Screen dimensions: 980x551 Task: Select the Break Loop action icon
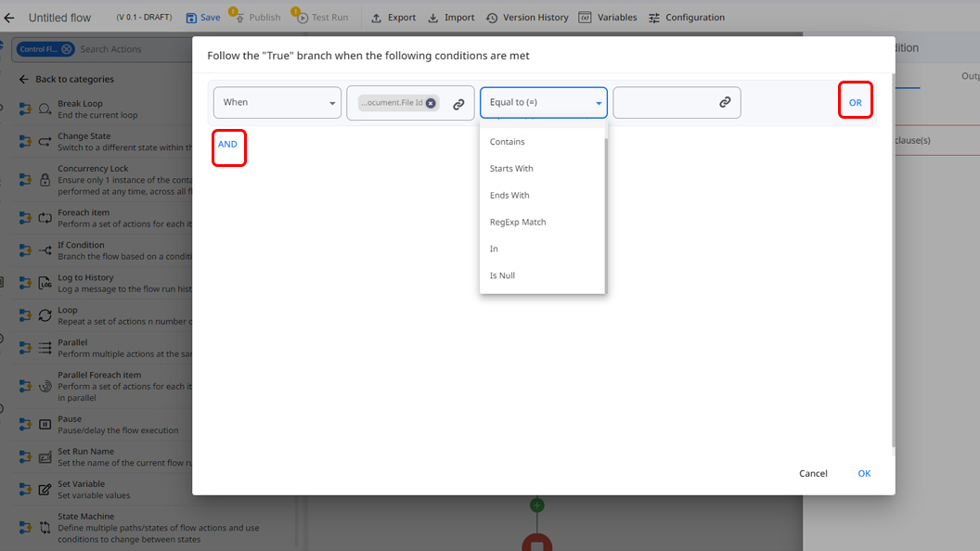pos(45,109)
